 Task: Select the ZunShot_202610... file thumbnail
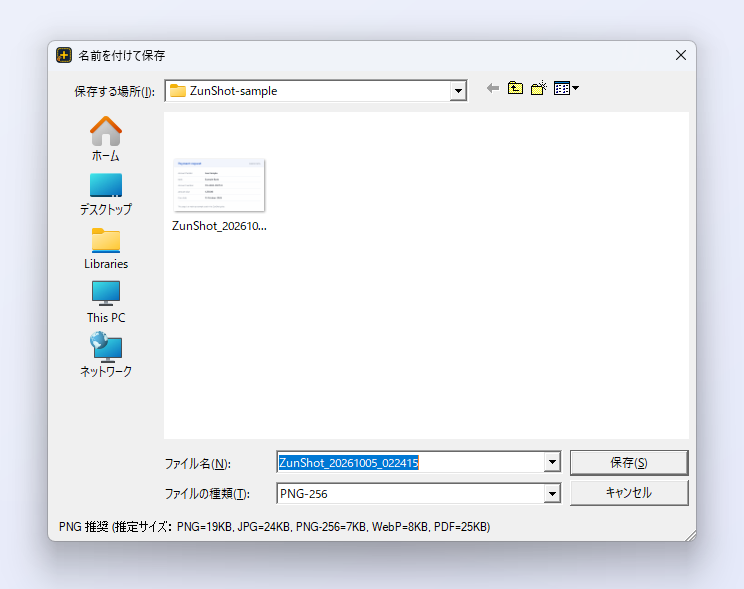coord(219,185)
